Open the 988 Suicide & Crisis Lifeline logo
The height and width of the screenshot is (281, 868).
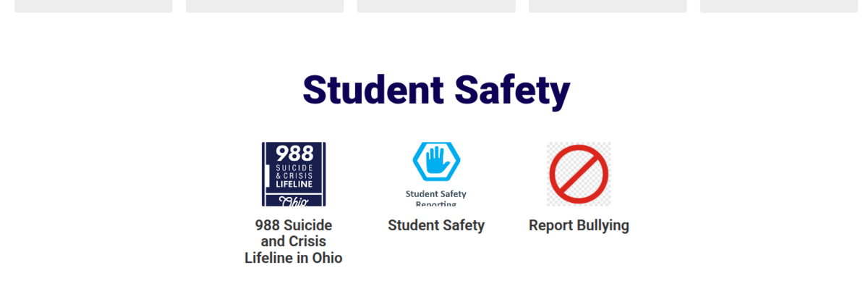[294, 174]
